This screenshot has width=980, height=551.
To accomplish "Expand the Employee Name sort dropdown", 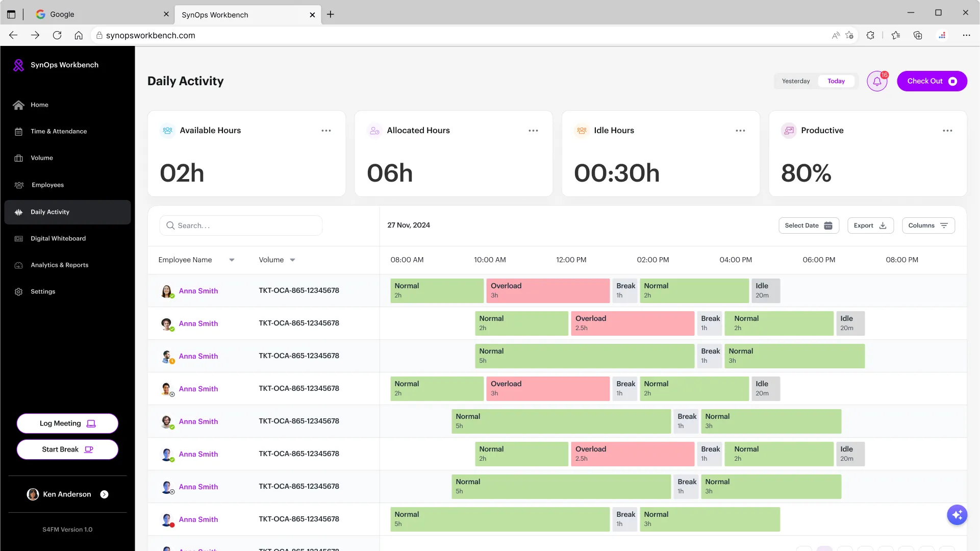I will point(232,260).
